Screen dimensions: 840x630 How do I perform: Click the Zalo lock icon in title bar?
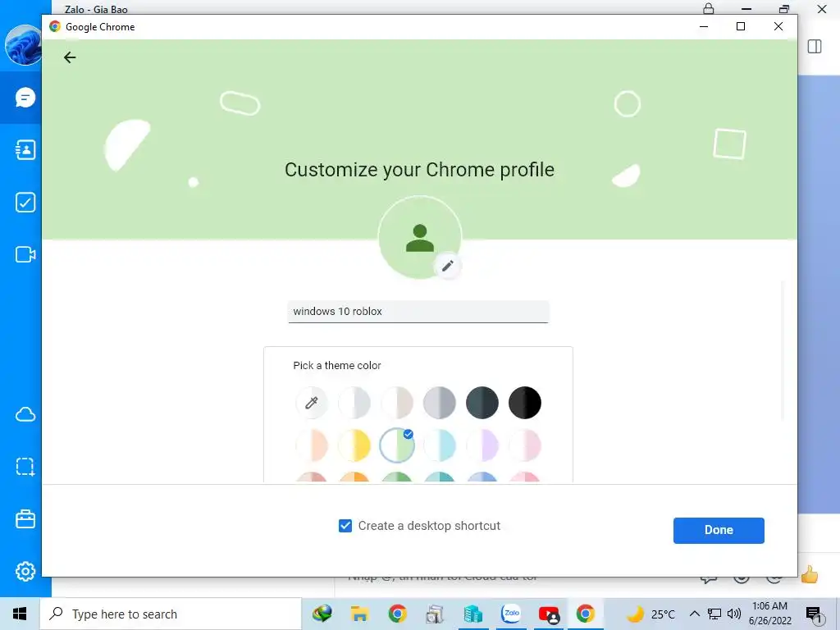708,8
